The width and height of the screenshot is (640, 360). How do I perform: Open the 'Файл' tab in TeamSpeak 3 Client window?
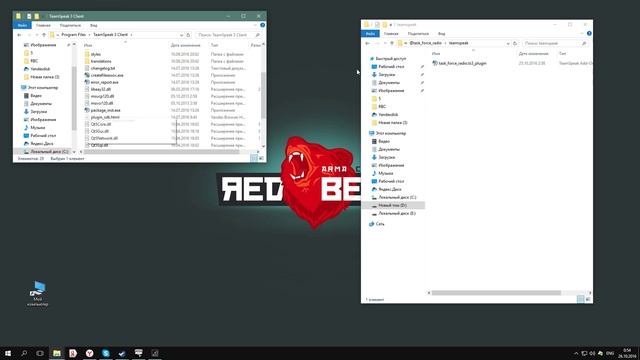22,25
